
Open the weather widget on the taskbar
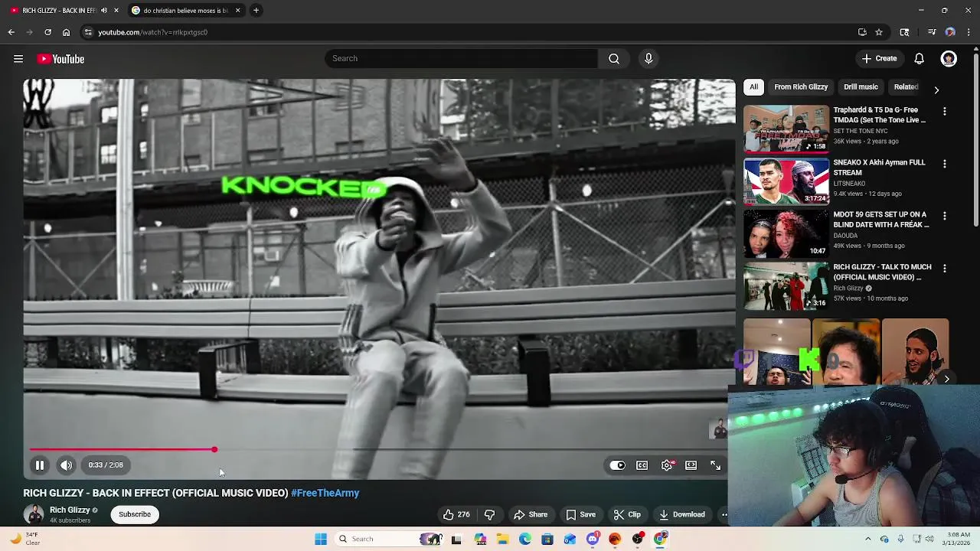click(24, 540)
